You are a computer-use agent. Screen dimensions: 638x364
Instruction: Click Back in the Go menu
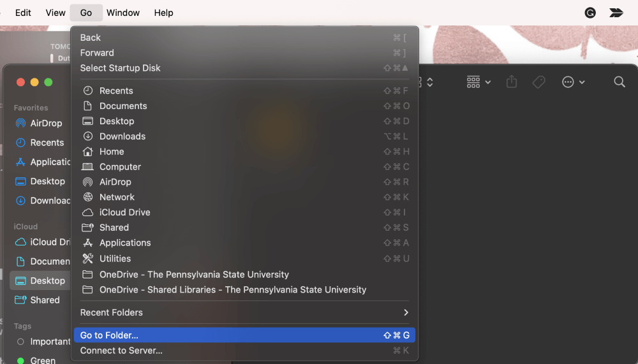tap(91, 38)
